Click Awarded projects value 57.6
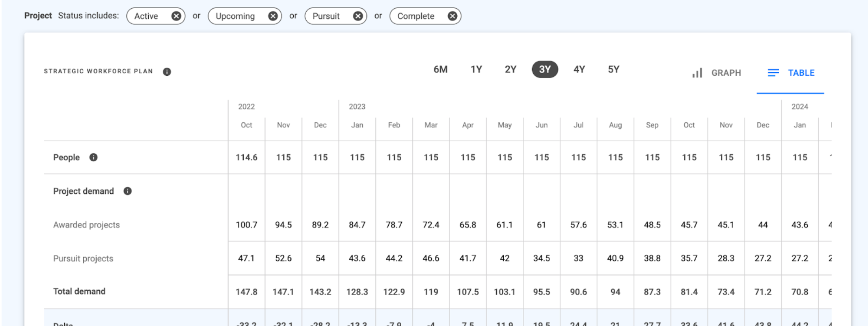Image resolution: width=868 pixels, height=326 pixels. [578, 225]
